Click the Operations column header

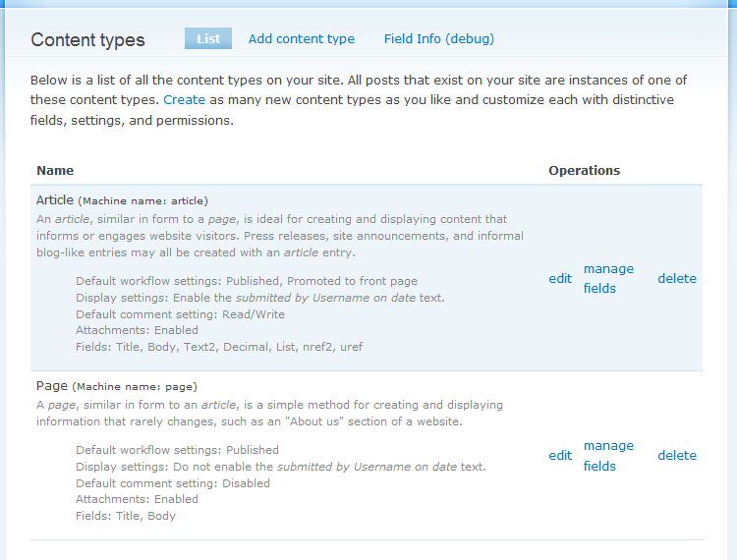click(584, 171)
